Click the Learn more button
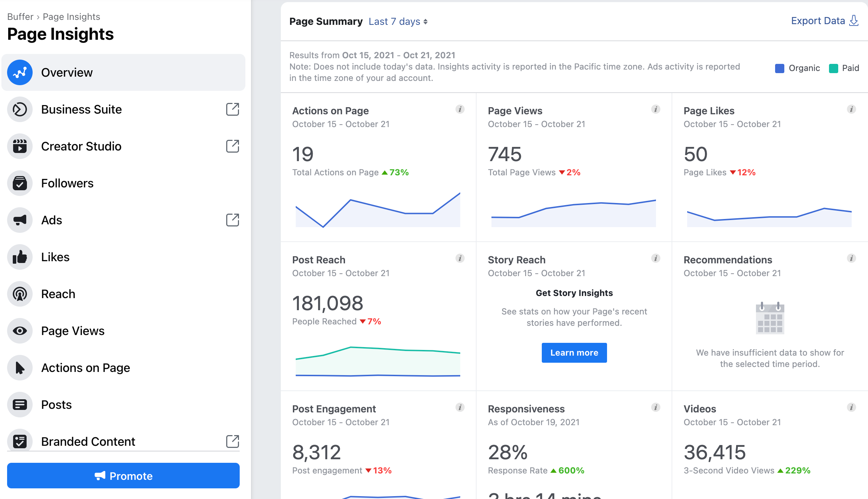Image resolution: width=868 pixels, height=499 pixels. [x=574, y=352]
